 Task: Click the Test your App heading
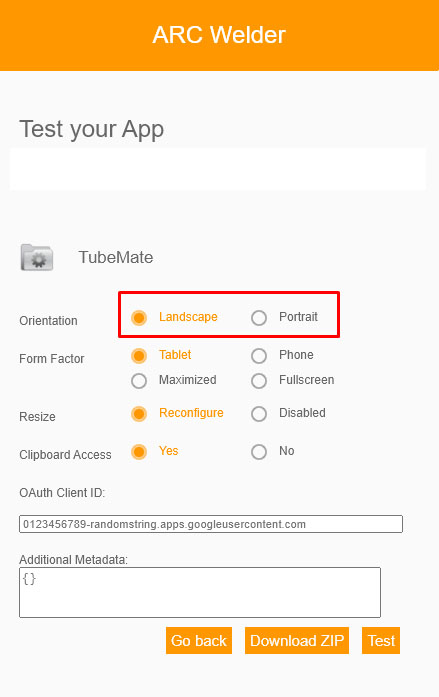tap(92, 129)
